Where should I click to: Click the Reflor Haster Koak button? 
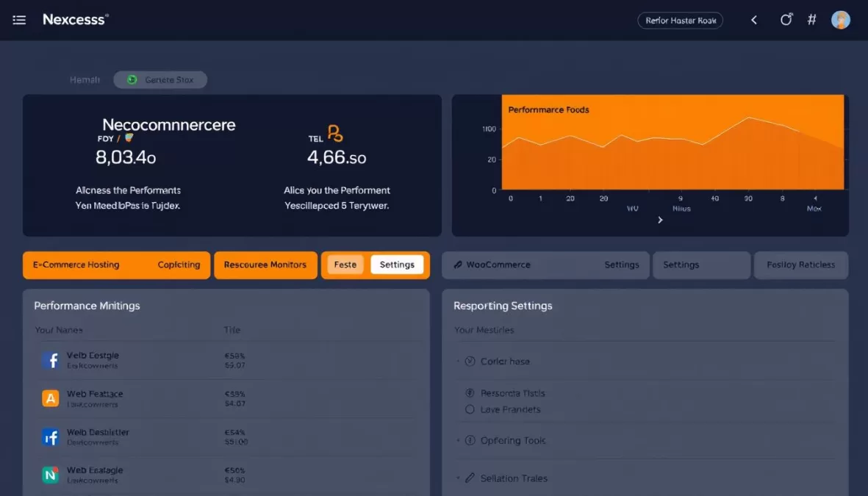[680, 20]
